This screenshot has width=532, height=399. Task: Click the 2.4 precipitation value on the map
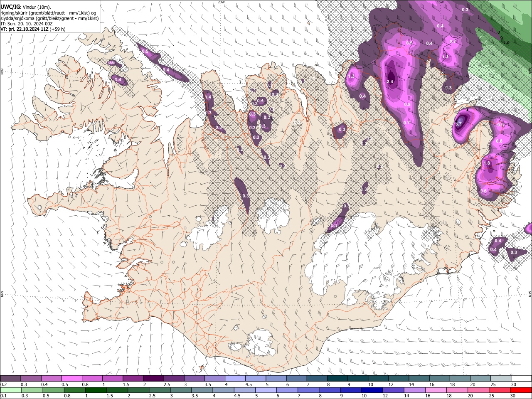pos(390,81)
